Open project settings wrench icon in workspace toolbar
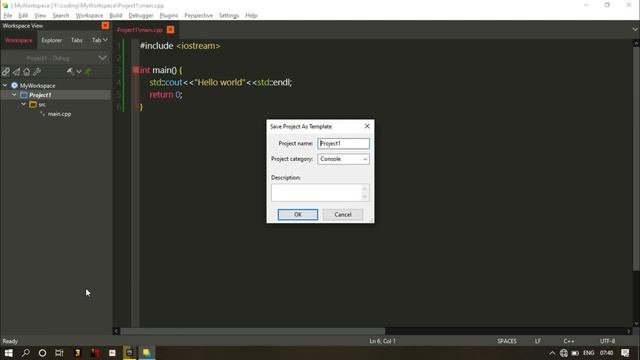Viewport: 640px width, 360px height. point(37,72)
